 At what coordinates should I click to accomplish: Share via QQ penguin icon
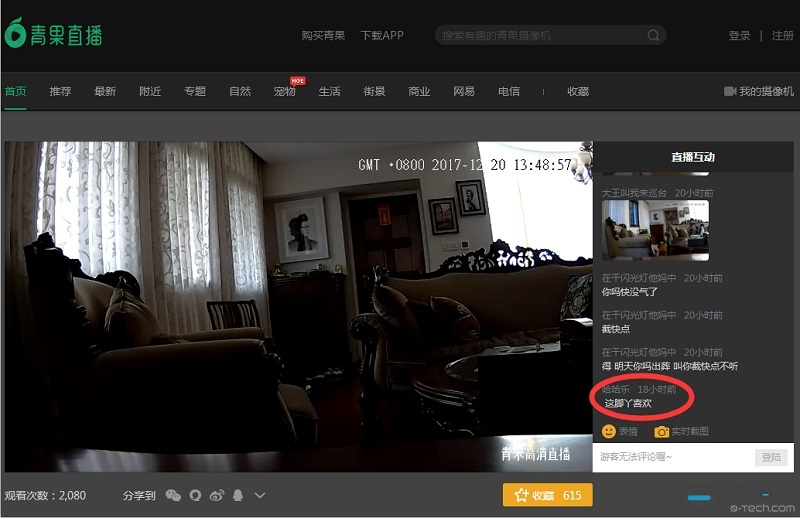(238, 495)
